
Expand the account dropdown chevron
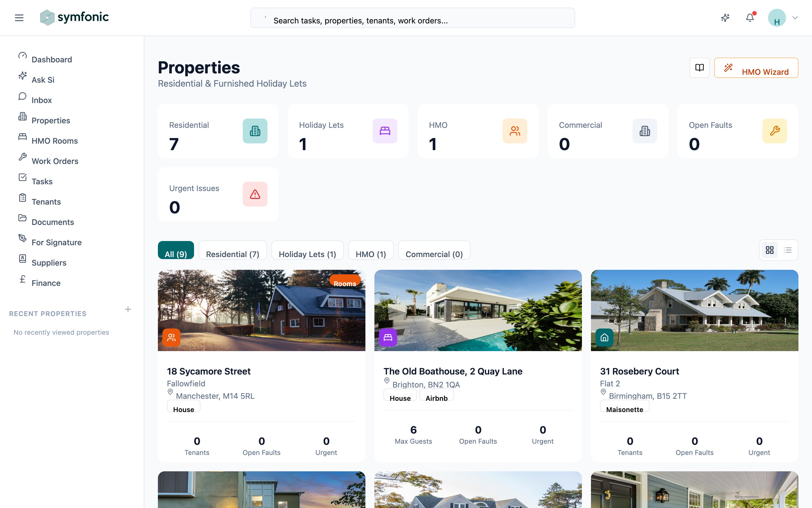click(x=795, y=18)
